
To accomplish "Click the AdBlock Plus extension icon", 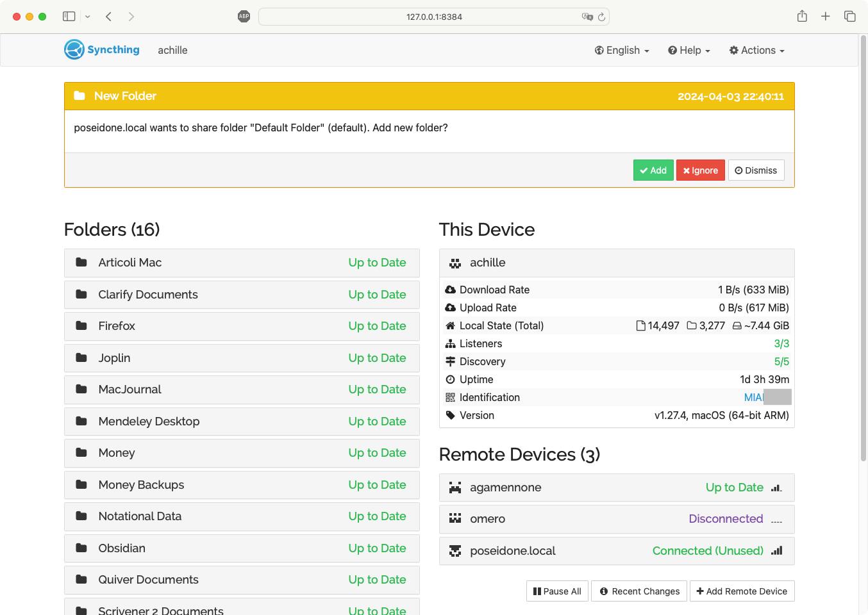I will 244,17.
